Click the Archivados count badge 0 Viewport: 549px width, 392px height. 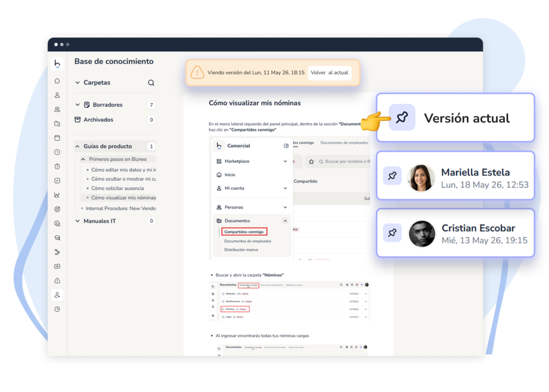[x=151, y=120]
